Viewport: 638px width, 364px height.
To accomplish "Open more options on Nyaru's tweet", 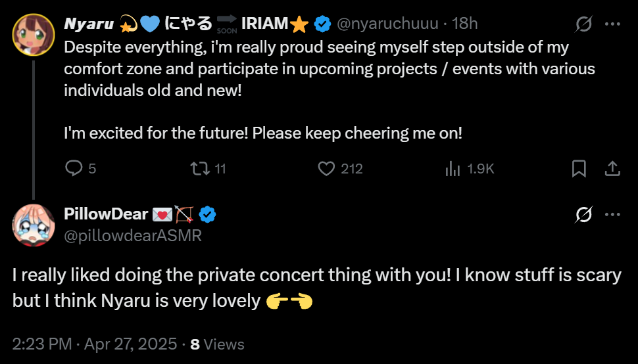I will pyautogui.click(x=612, y=24).
